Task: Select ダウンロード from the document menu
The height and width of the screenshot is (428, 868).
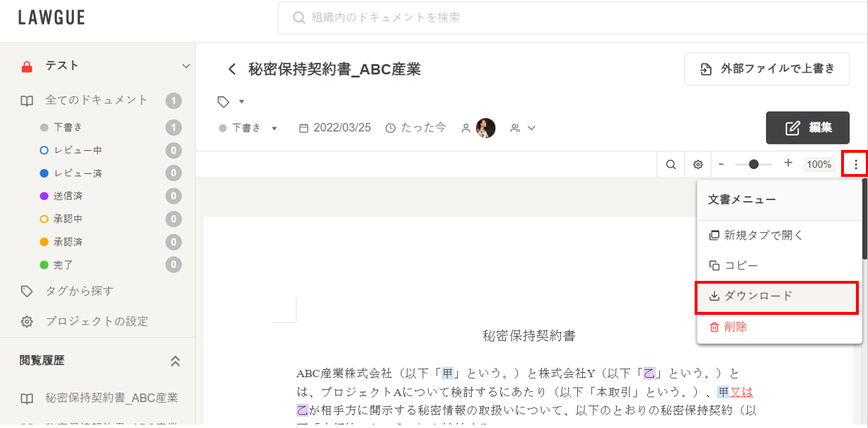Action: (x=777, y=296)
